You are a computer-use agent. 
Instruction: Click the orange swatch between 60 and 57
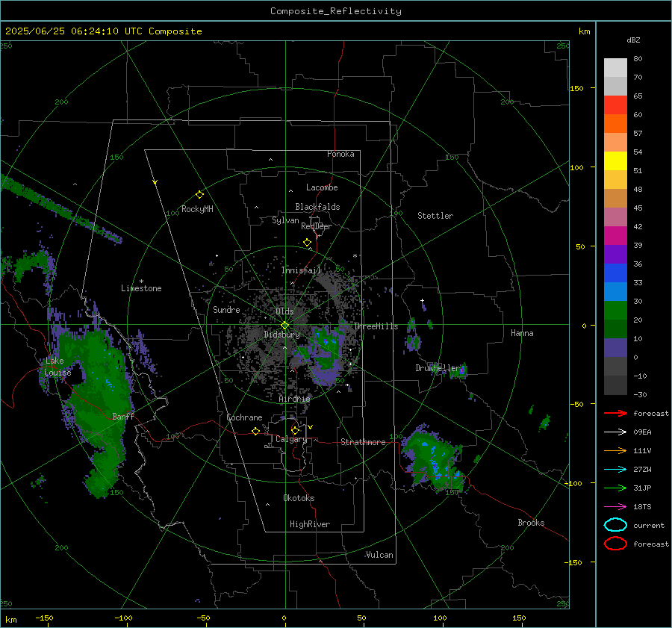pos(615,124)
